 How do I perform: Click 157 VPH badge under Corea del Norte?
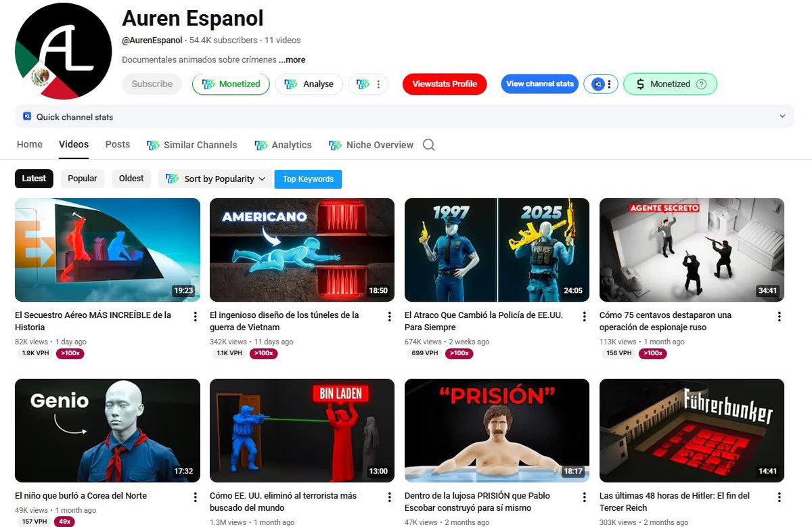click(x=35, y=522)
